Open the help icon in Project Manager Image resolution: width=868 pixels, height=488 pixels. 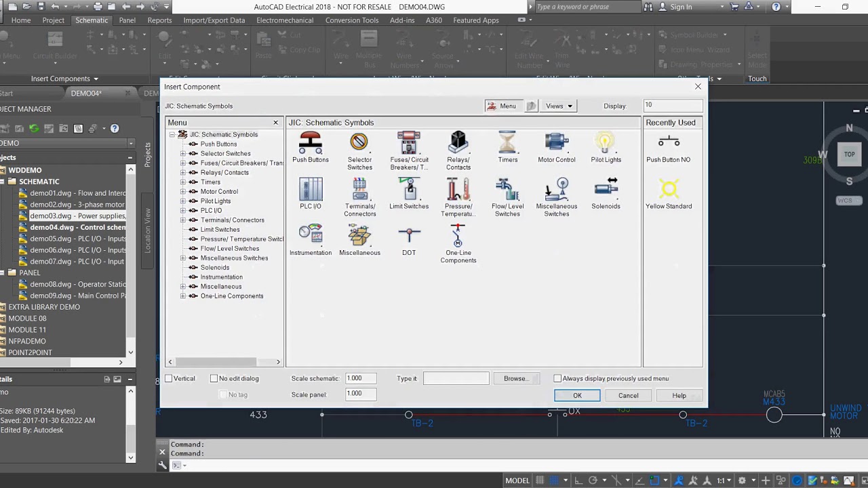[x=115, y=128]
